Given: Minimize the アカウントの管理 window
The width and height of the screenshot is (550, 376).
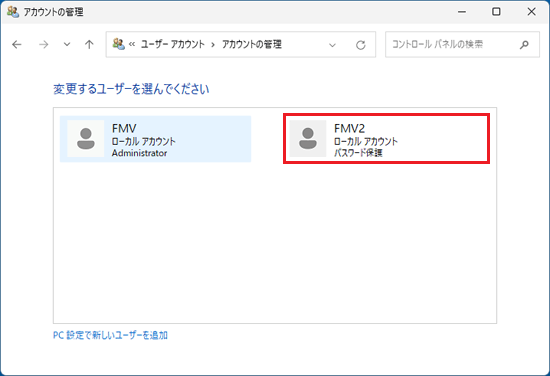Looking at the screenshot, I should (462, 12).
